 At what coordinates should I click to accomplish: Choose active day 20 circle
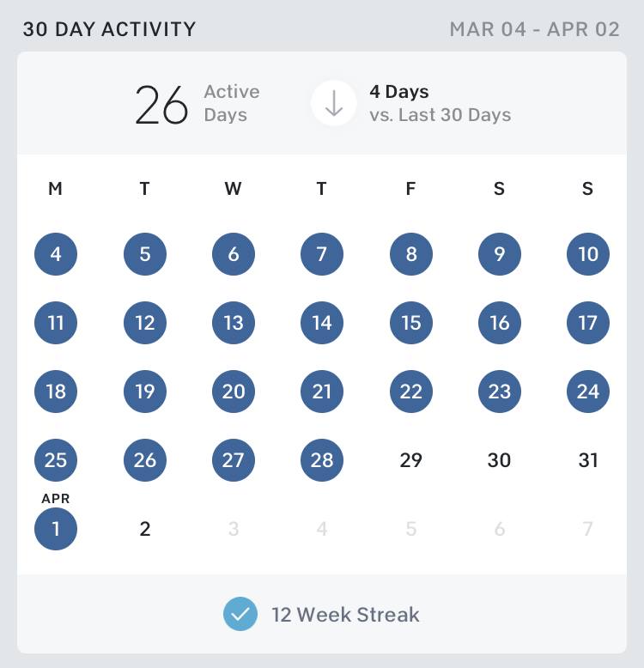(x=234, y=392)
